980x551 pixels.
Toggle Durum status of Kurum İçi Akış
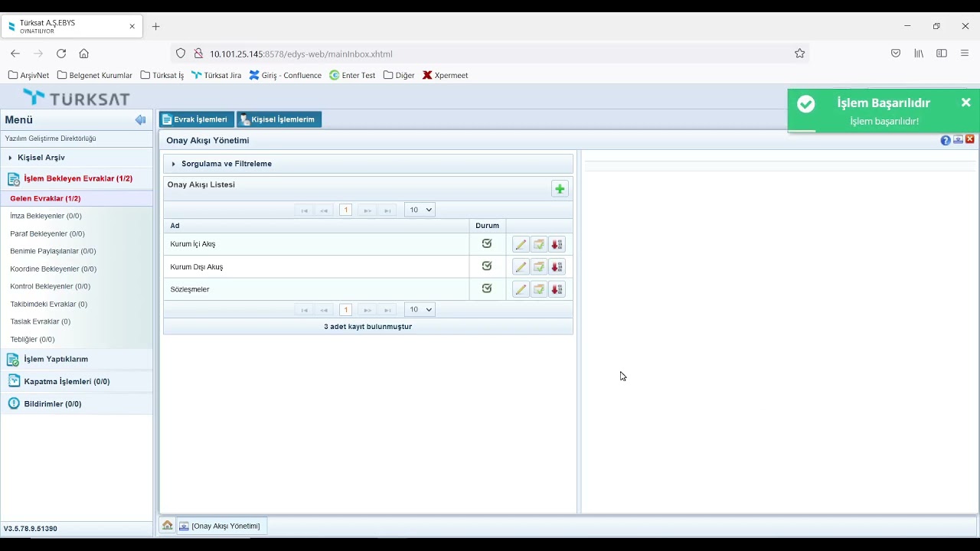487,243
